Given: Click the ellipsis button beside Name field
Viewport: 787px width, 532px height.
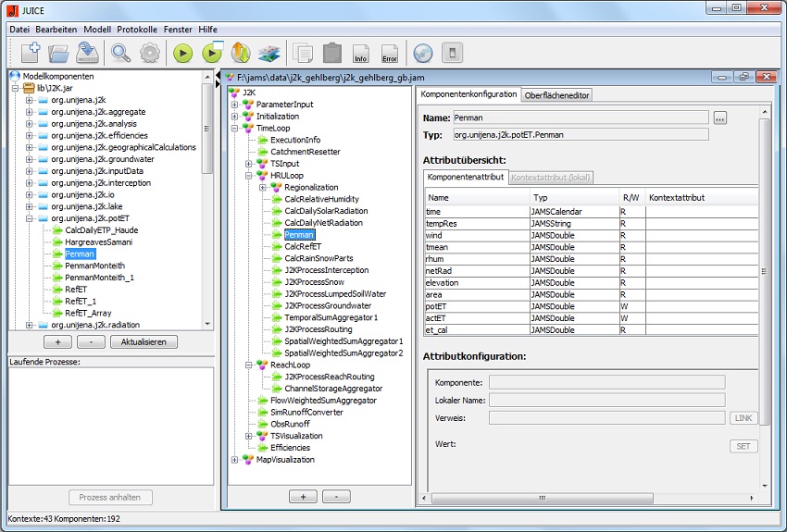Looking at the screenshot, I should pyautogui.click(x=720, y=118).
